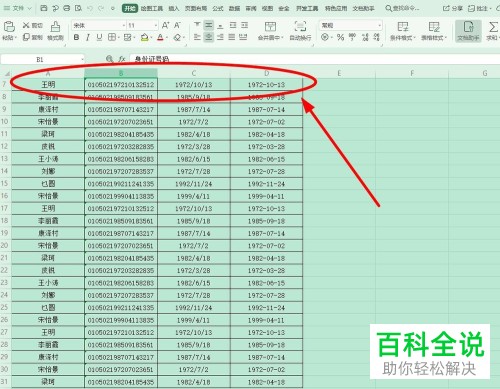Save the workbook with the save icon
500x389 pixels.
pos(43,8)
